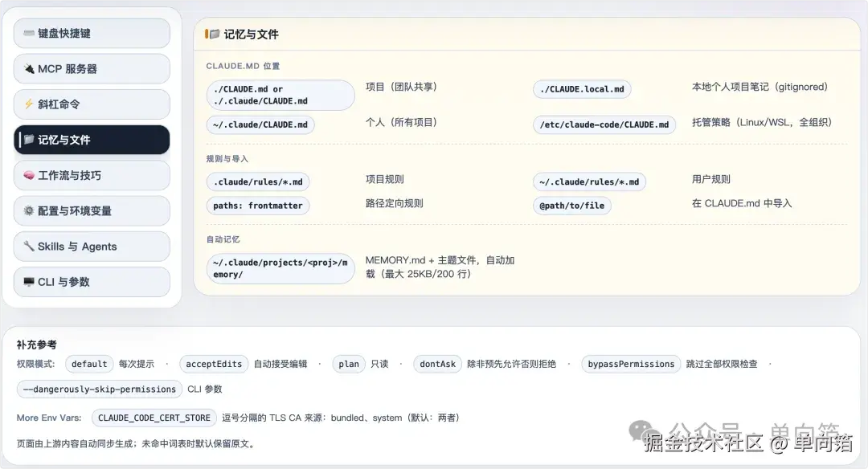868x469 pixels.
Task: Click the plan mode chip
Action: 349,364
